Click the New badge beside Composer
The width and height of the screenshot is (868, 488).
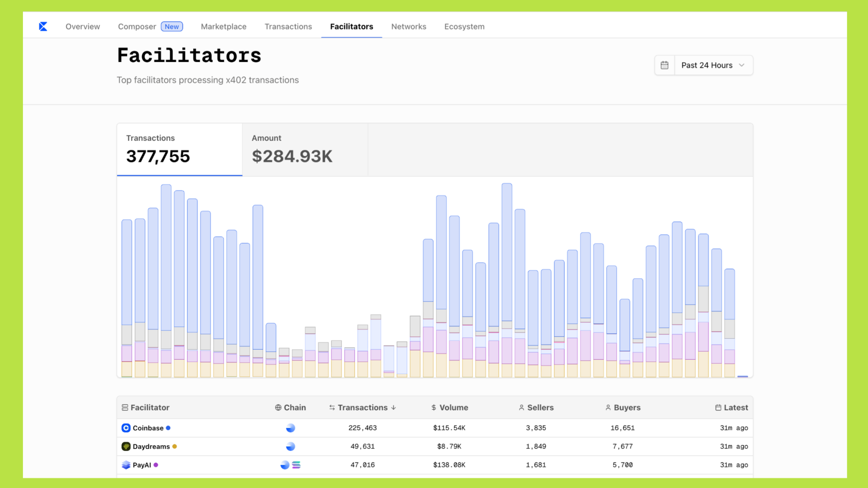(172, 27)
